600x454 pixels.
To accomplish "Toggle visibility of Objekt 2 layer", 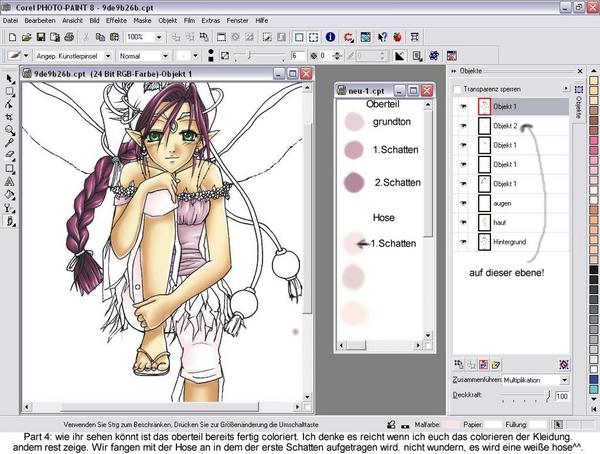I will pyautogui.click(x=463, y=126).
